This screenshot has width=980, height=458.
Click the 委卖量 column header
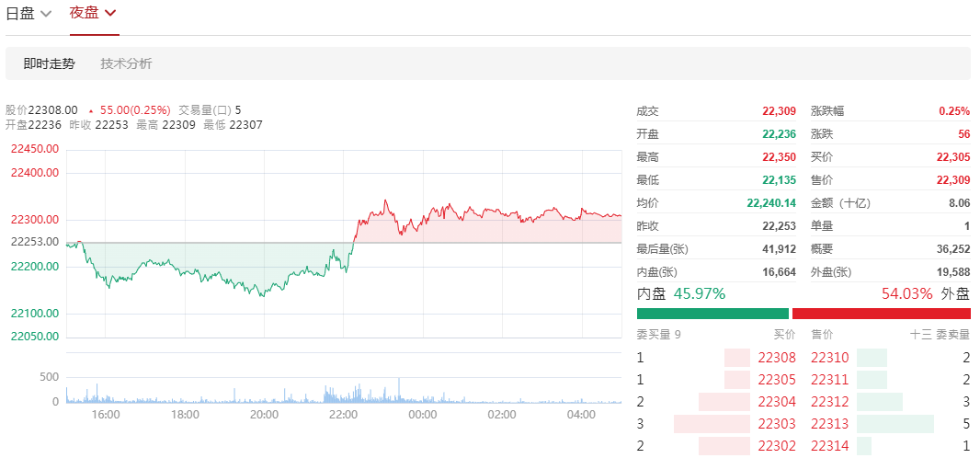(x=953, y=335)
